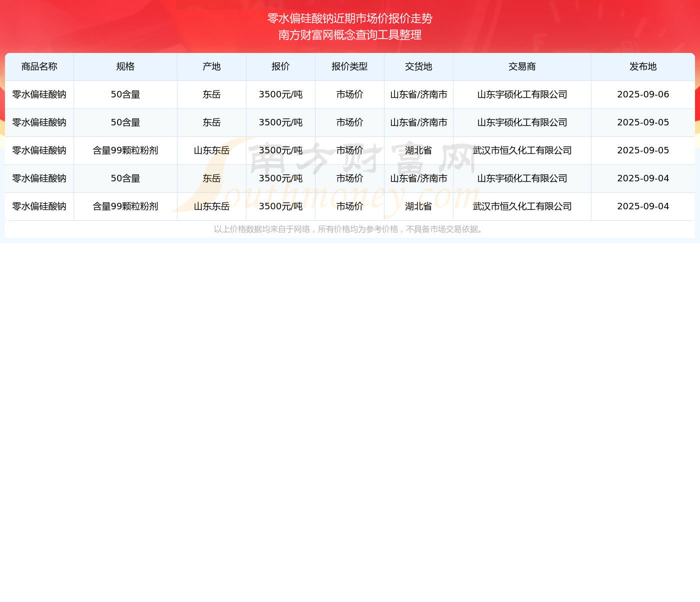Click '零水偏硅酸钠' in the 2025-09-06 row
700x602 pixels.
pos(39,94)
